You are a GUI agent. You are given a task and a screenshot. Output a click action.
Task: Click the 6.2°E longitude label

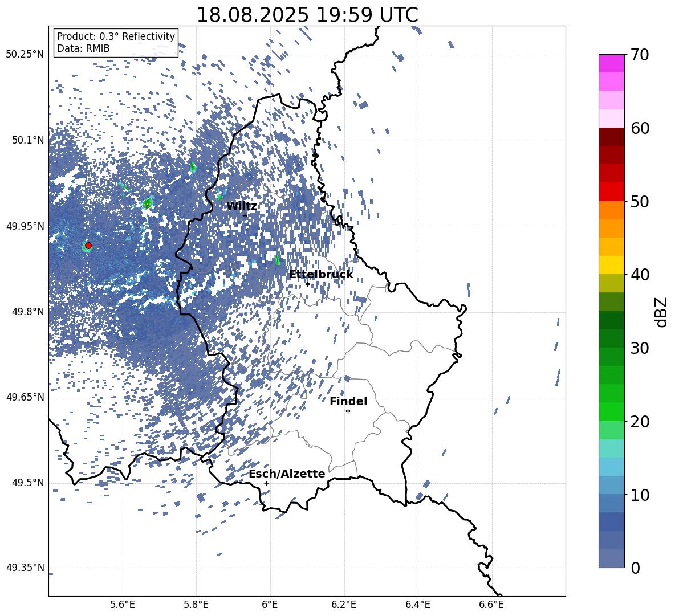click(x=344, y=605)
